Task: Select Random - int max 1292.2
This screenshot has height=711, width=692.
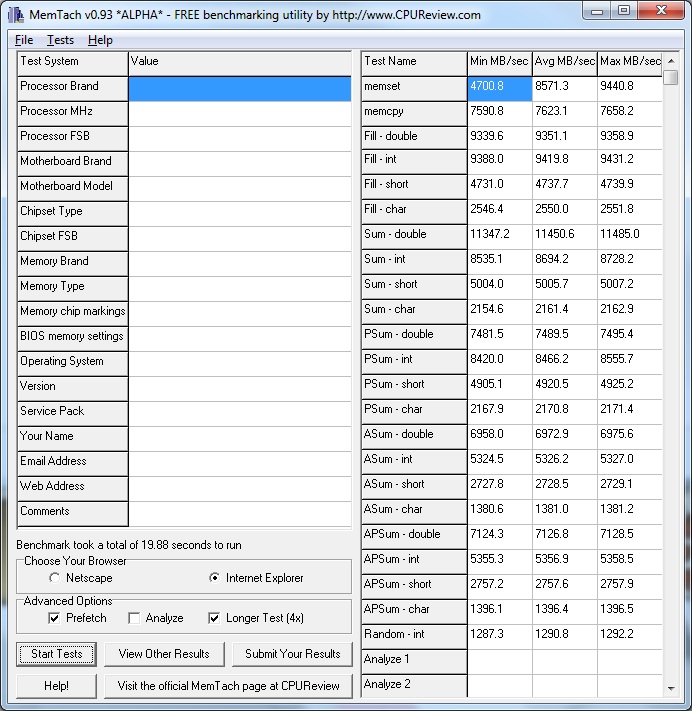Action: click(x=630, y=637)
